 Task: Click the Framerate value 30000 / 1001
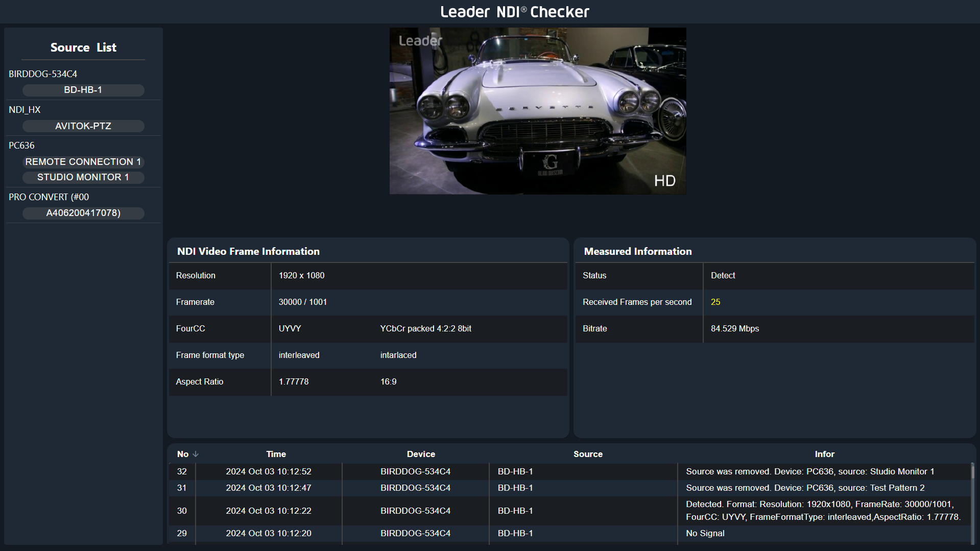click(303, 302)
